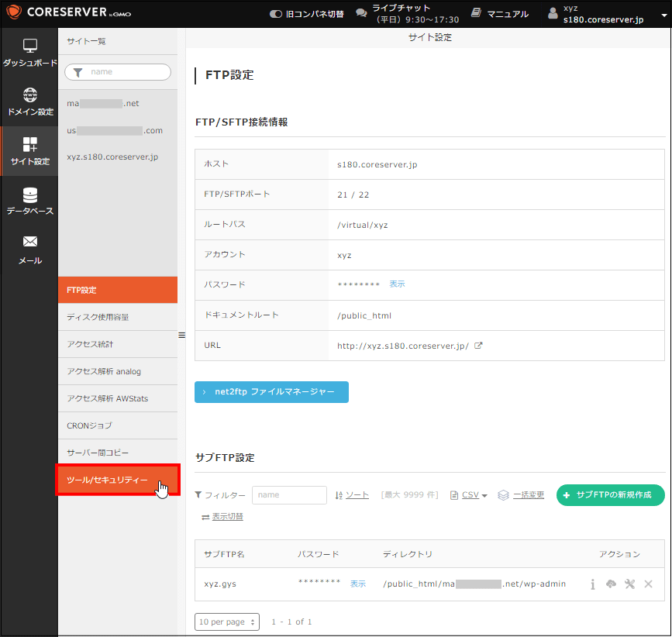
Task: Select サイト設定 in the left navigation
Action: pos(29,151)
